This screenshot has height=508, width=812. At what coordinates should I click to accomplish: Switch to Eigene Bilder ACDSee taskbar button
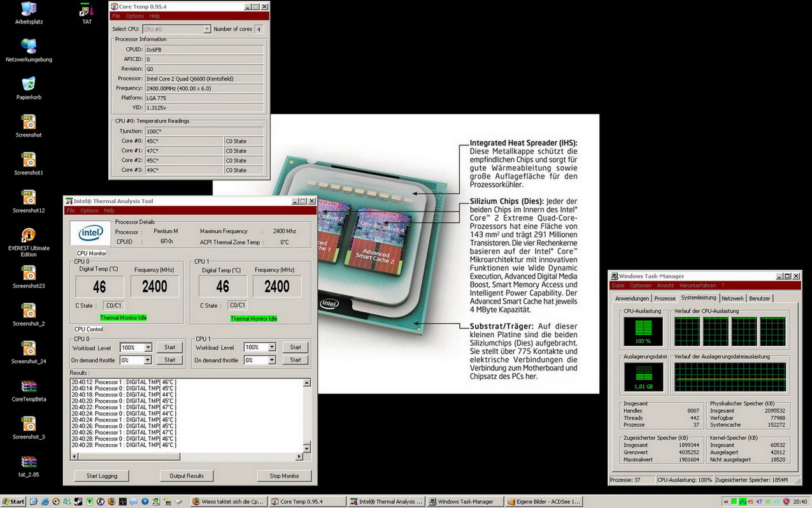pos(544,502)
